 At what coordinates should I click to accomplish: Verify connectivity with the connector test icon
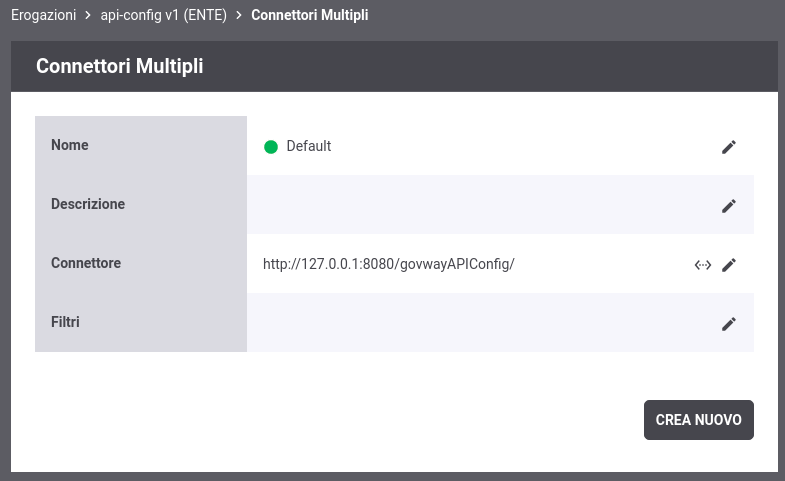pyautogui.click(x=703, y=265)
